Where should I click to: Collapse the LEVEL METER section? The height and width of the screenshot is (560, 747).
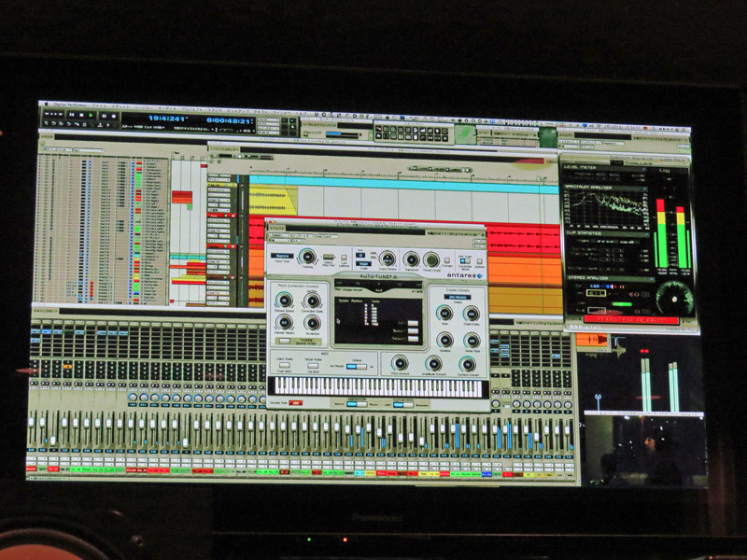point(644,169)
